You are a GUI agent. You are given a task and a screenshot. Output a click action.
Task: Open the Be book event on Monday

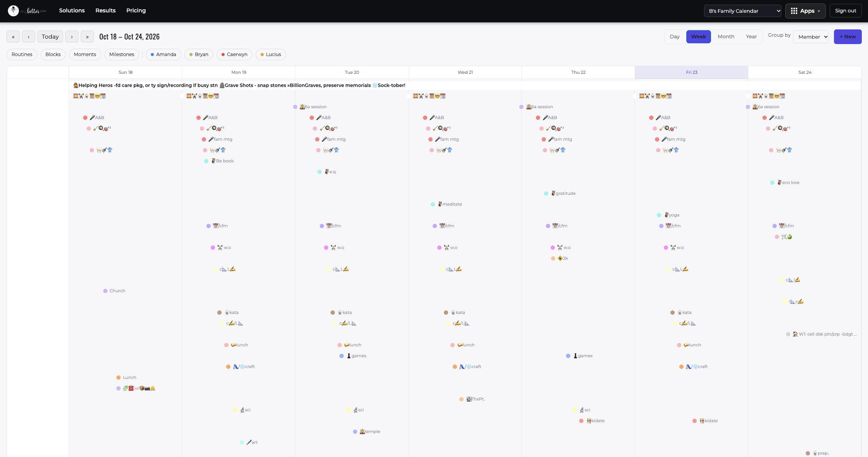(219, 161)
